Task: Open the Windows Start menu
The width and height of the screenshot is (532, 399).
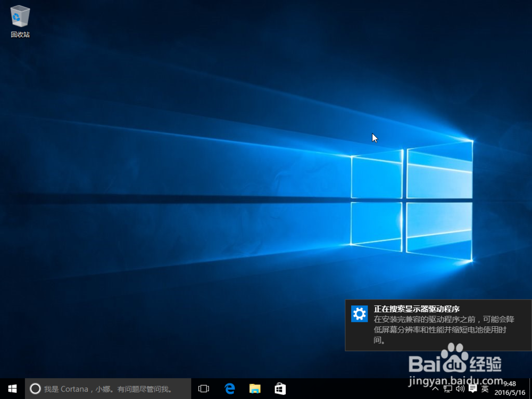Action: (x=12, y=388)
